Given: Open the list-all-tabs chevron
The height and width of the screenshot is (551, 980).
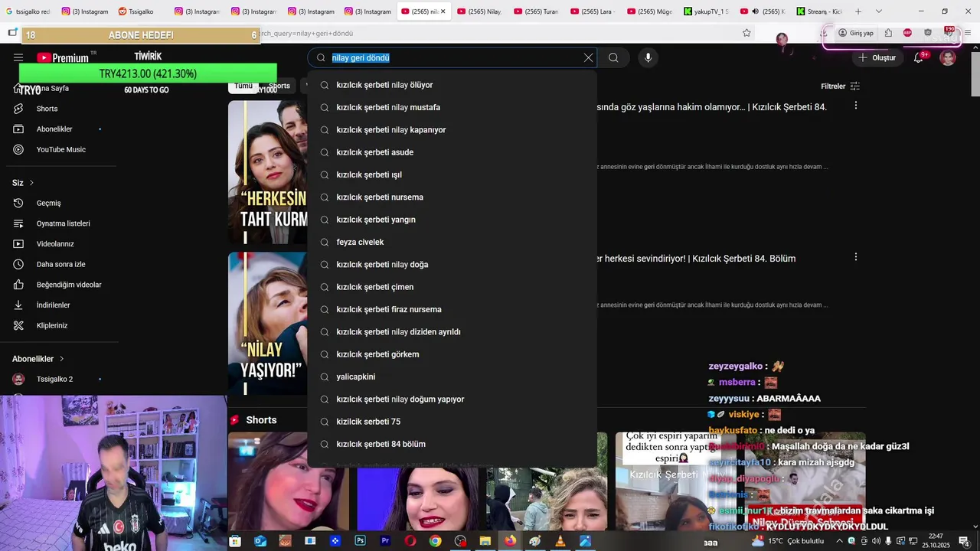Looking at the screenshot, I should point(878,11).
